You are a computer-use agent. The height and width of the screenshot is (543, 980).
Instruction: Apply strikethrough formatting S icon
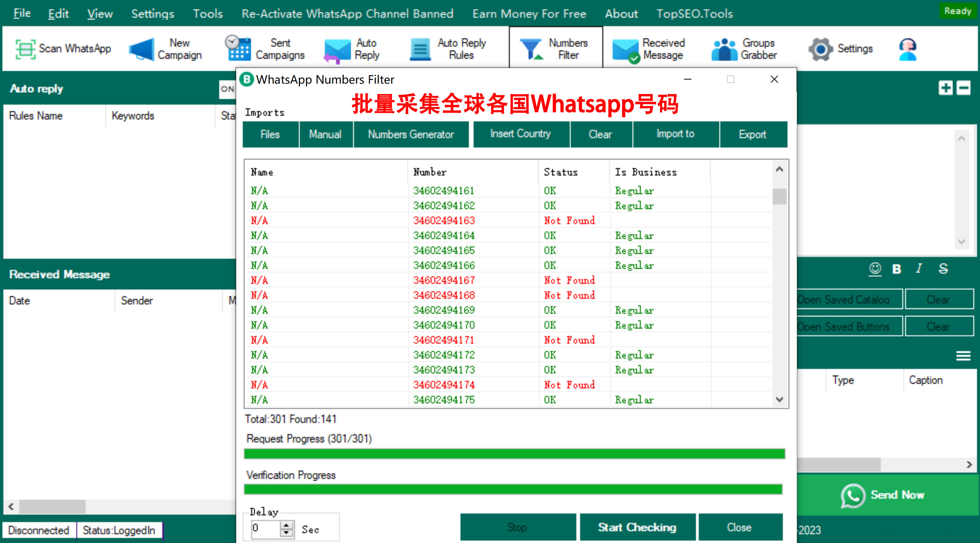tap(943, 269)
